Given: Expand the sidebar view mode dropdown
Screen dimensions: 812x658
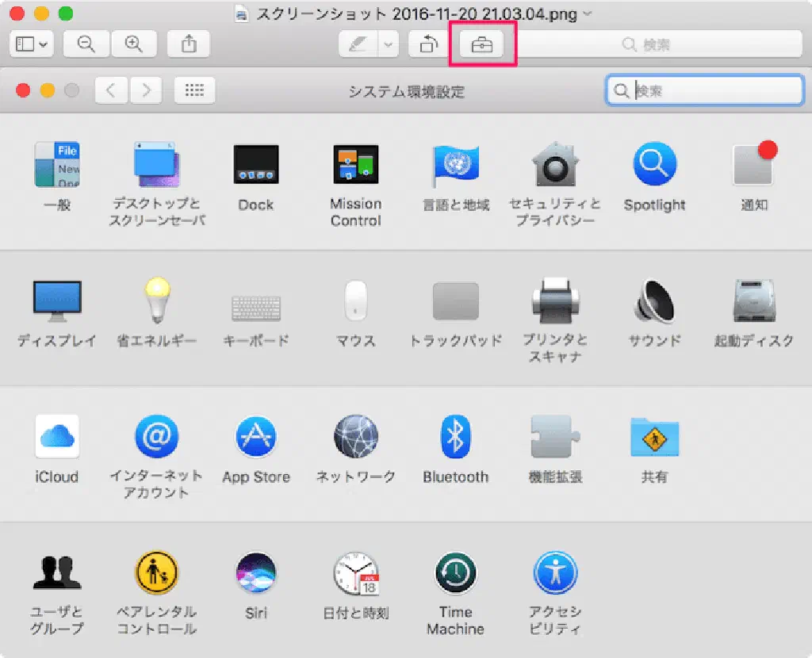Looking at the screenshot, I should [x=32, y=45].
